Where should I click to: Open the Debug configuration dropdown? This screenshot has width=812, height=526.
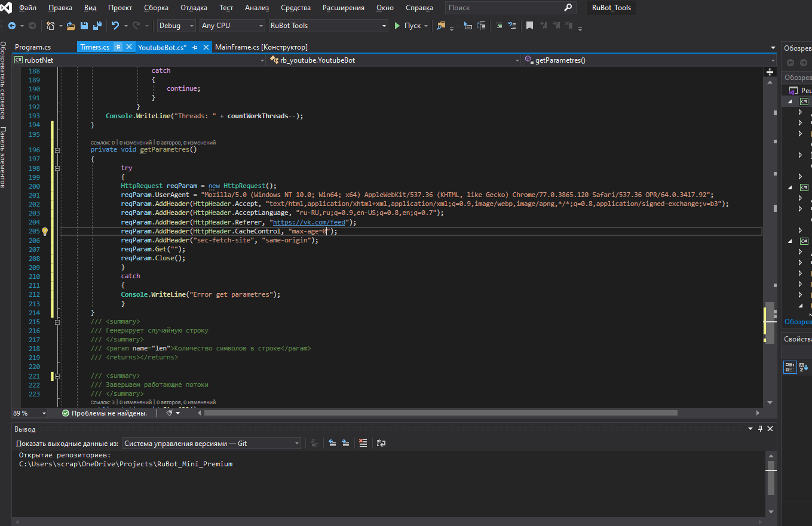pos(176,26)
